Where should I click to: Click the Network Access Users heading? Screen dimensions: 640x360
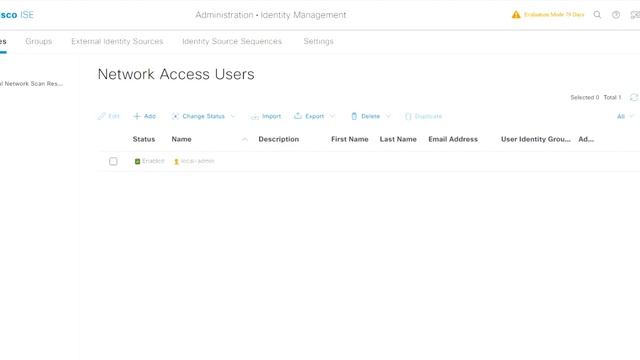click(176, 74)
